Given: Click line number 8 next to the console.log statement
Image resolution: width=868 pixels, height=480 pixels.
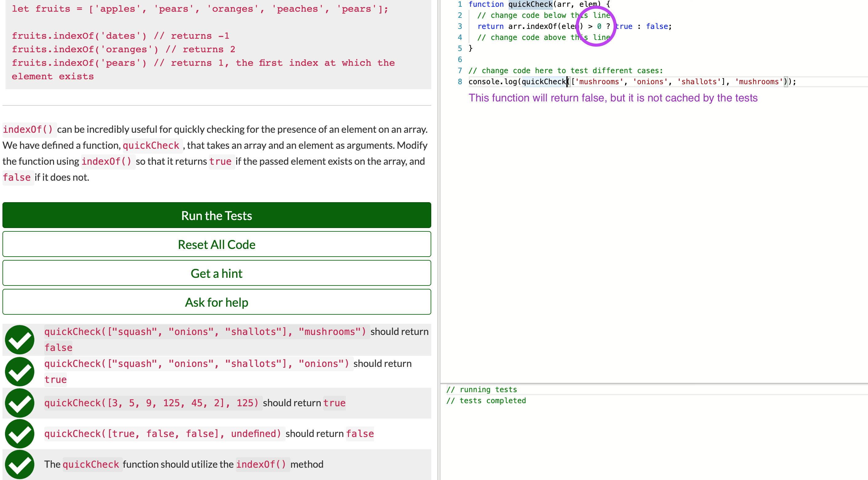Looking at the screenshot, I should [459, 81].
